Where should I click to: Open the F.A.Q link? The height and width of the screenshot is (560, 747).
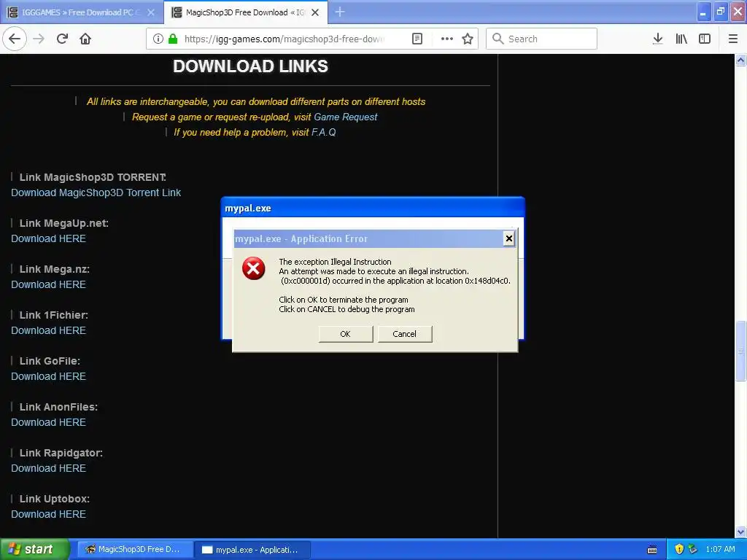(x=323, y=133)
